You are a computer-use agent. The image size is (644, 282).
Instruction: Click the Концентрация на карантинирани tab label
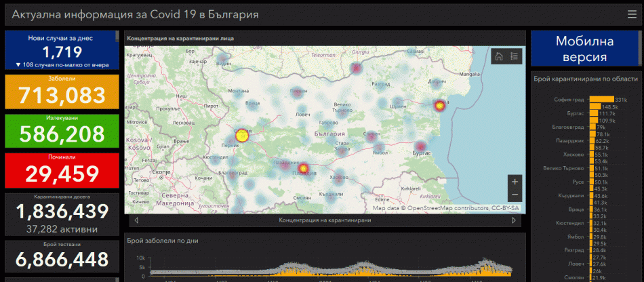(325, 220)
